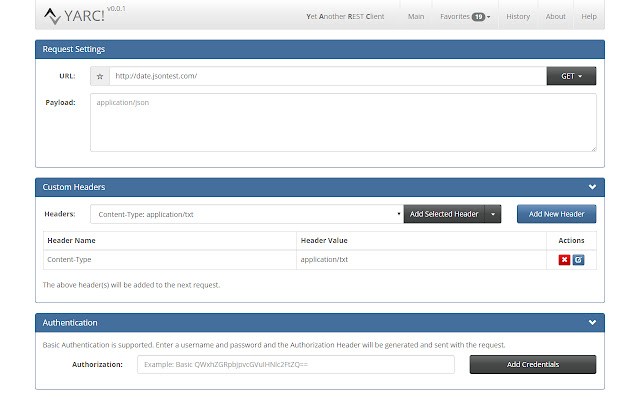Open the GET method dropdown
Image resolution: width=640 pixels, height=400 pixels.
coord(571,75)
